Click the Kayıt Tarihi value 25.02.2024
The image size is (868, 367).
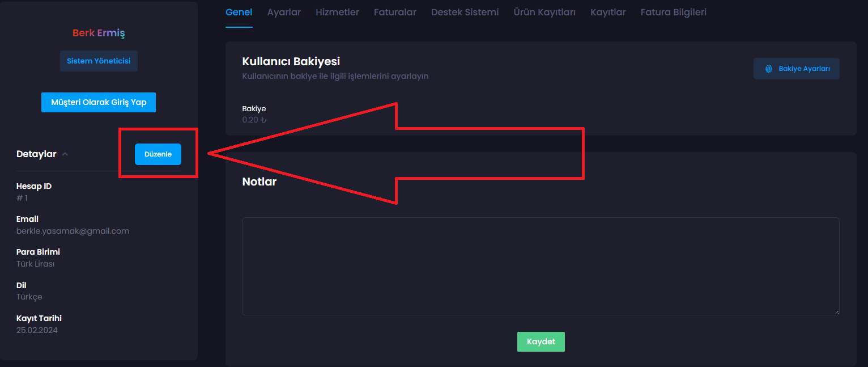coord(37,330)
